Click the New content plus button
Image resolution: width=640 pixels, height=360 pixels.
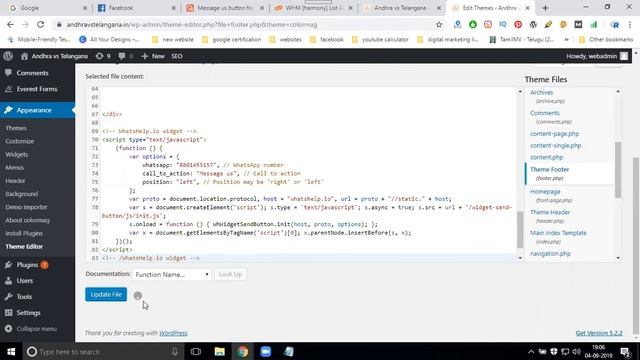(x=153, y=56)
